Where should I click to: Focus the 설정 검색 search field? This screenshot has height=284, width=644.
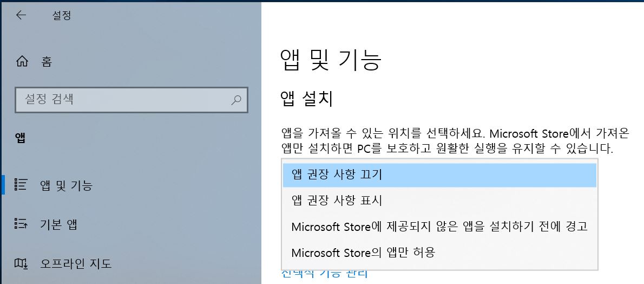click(132, 100)
